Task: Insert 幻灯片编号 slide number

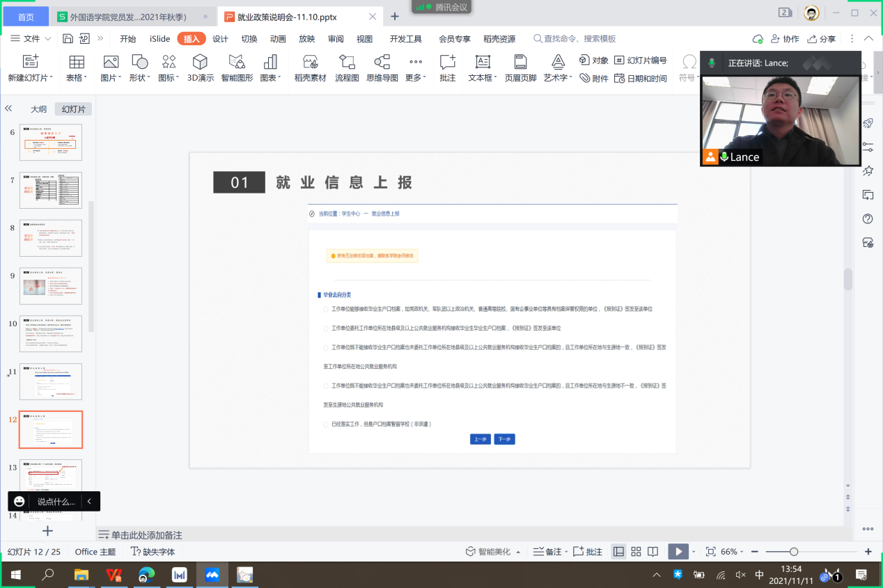Action: (x=641, y=61)
